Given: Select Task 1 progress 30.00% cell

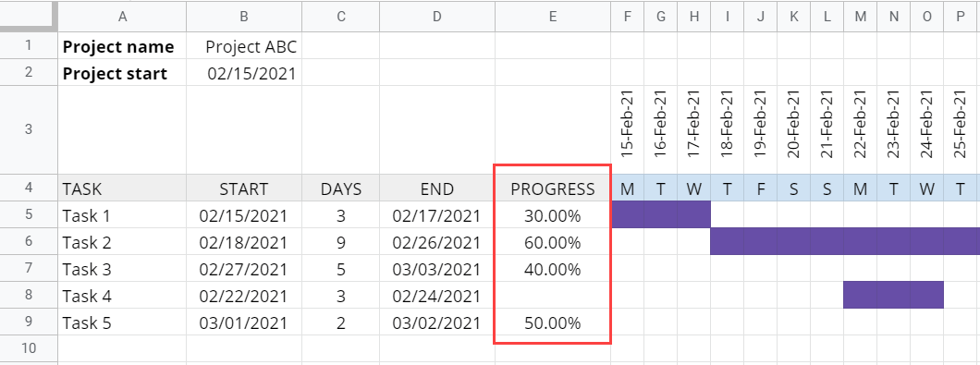Looking at the screenshot, I should click(553, 215).
